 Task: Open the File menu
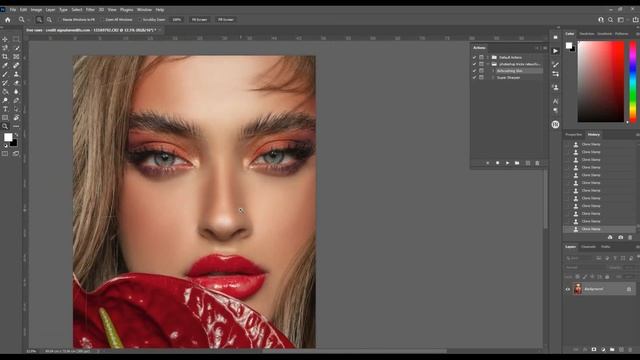(13, 9)
